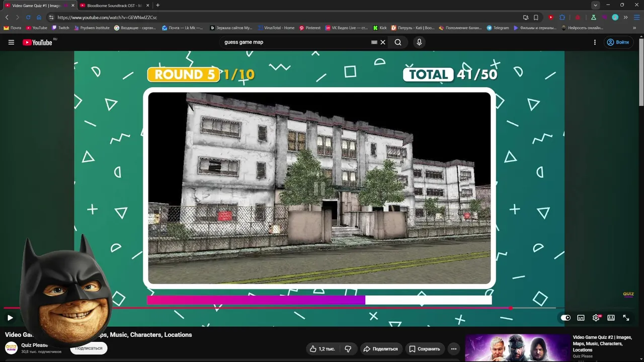
Task: Open more actions under the video
Action: 454,349
